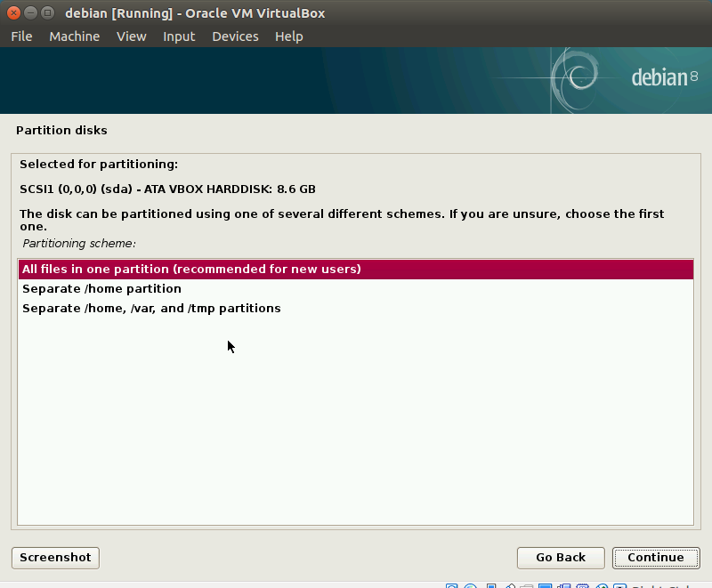Open the View menu

(x=131, y=36)
